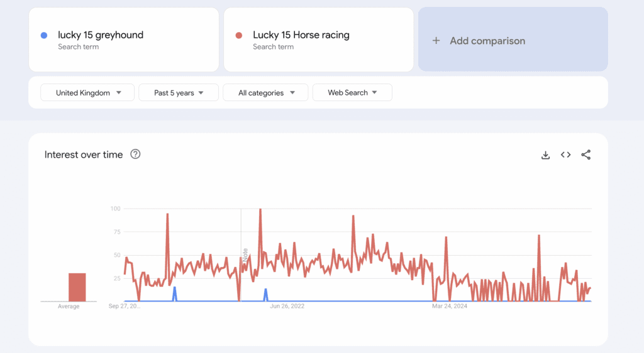The height and width of the screenshot is (353, 644).
Task: Click blue dot beside lucky 15 greyhound
Action: tap(44, 35)
